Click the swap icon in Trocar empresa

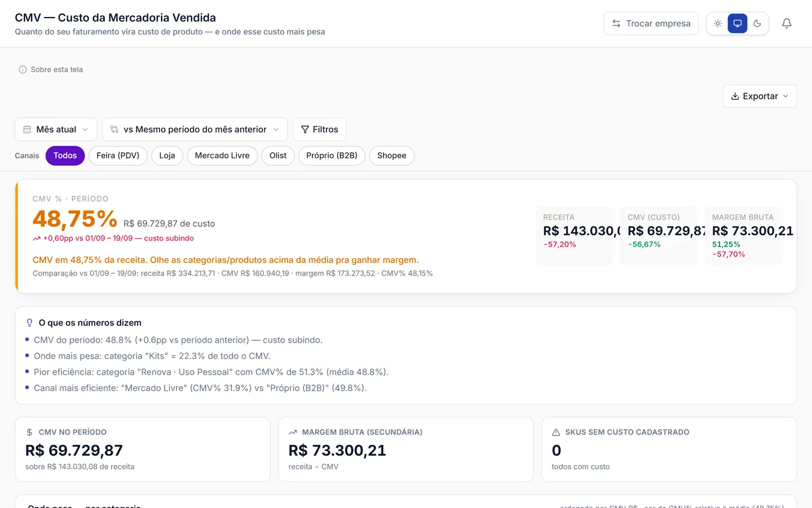pyautogui.click(x=616, y=23)
